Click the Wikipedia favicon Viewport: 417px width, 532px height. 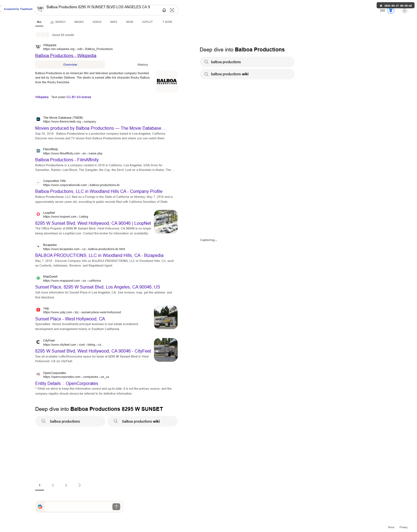[38, 47]
